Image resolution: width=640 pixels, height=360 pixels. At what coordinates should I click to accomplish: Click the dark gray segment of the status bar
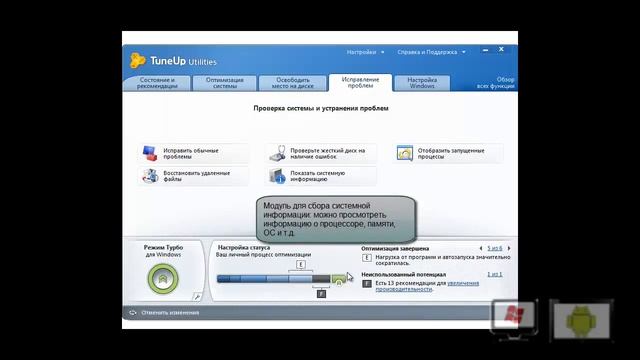click(322, 279)
